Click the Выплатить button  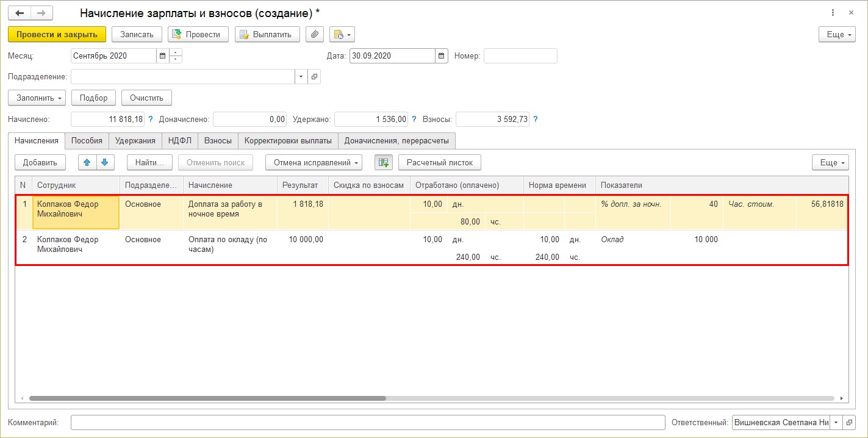coord(267,34)
